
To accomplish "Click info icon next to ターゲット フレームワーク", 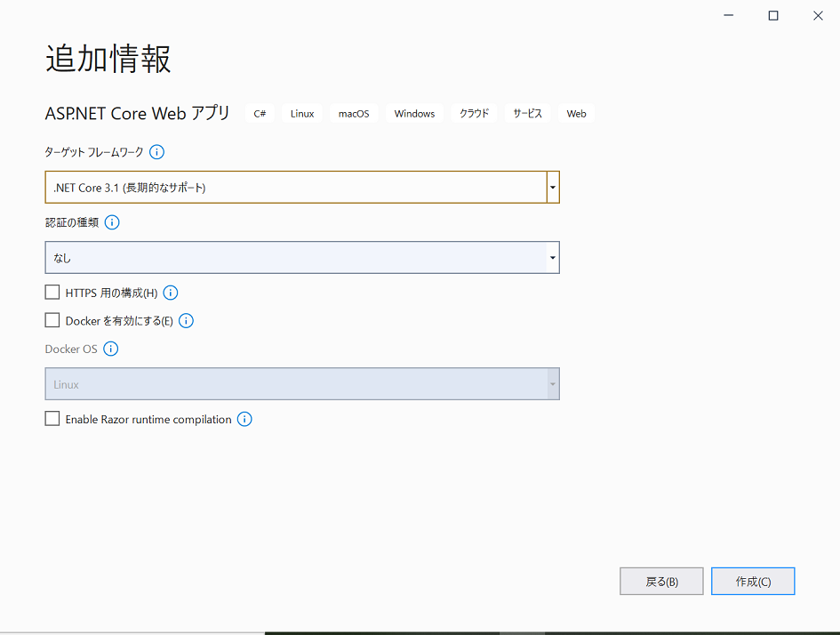I will pos(156,152).
